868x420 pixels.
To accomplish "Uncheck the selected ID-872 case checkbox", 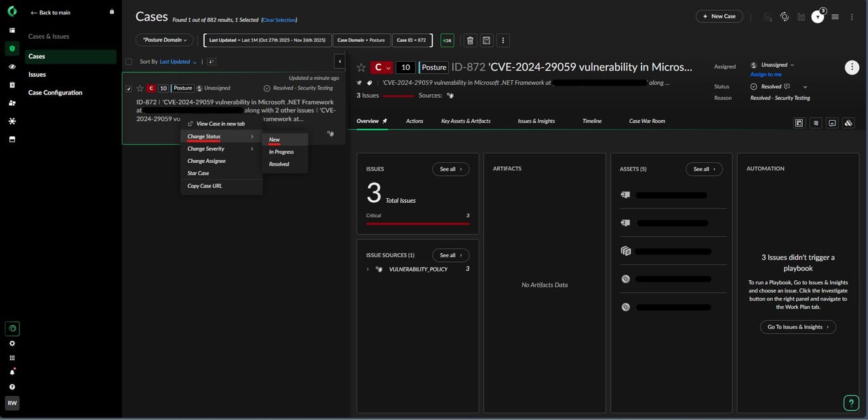I will pyautogui.click(x=129, y=88).
